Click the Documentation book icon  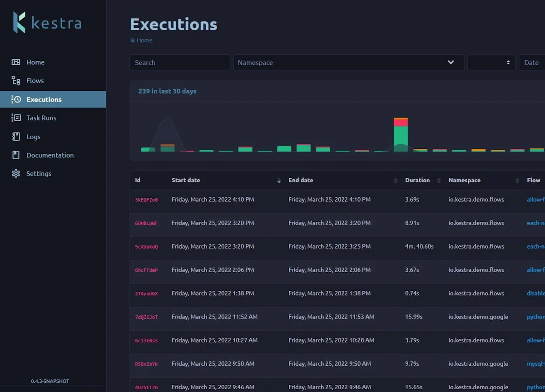[16, 155]
